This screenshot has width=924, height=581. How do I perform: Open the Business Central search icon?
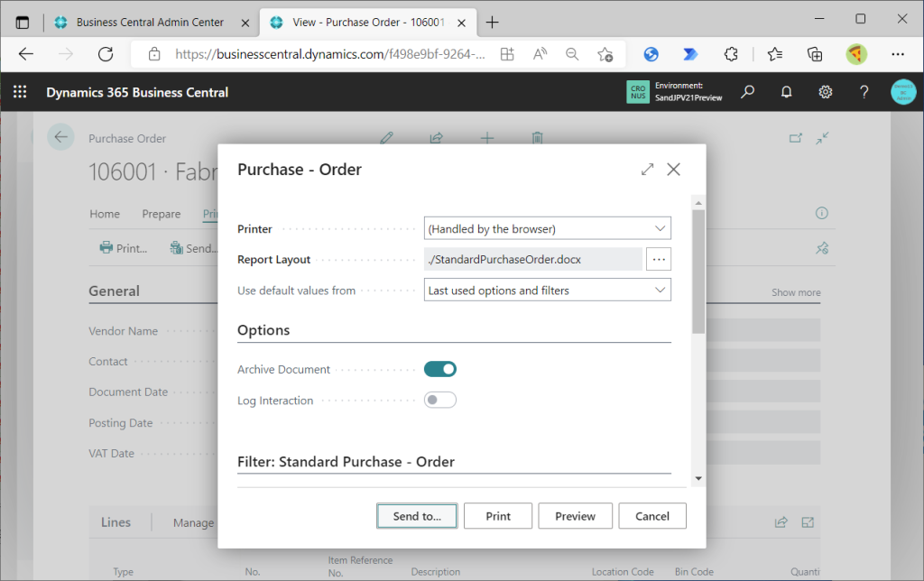click(747, 92)
